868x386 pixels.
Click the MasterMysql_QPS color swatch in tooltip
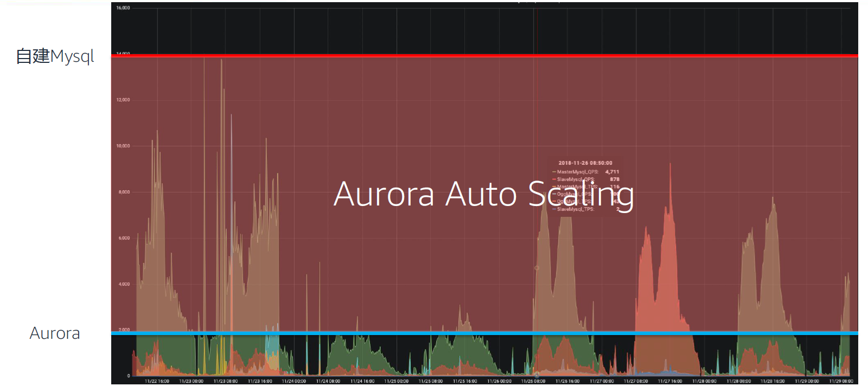pyautogui.click(x=554, y=172)
